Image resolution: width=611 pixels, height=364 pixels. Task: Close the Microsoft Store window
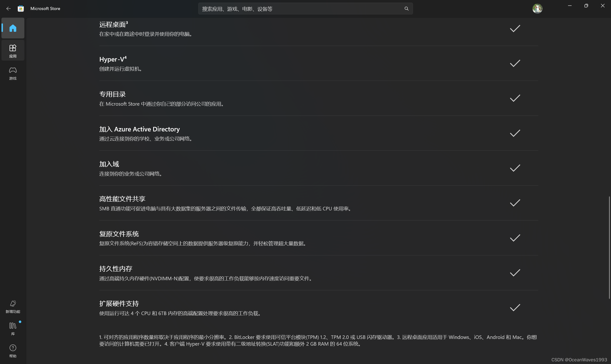coord(603,6)
